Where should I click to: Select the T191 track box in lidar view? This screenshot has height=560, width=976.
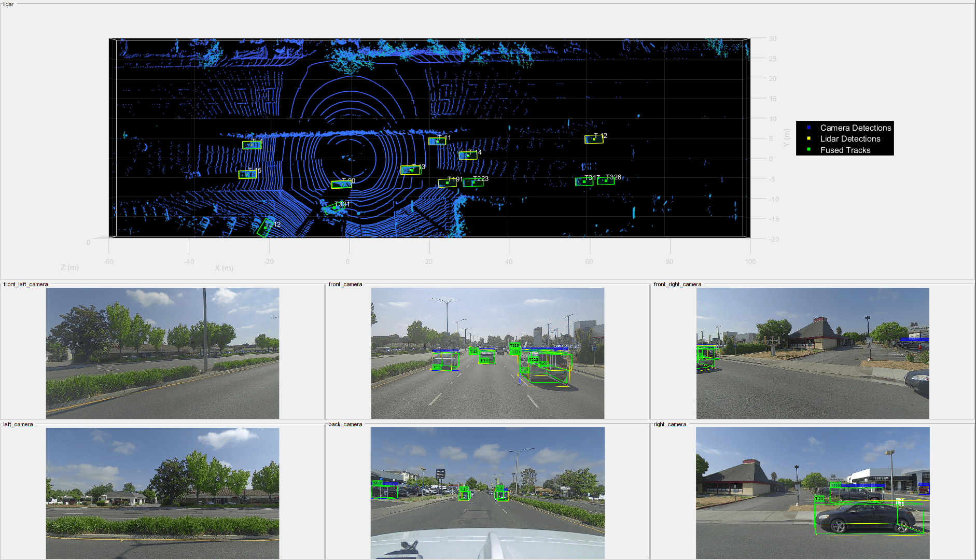[447, 183]
